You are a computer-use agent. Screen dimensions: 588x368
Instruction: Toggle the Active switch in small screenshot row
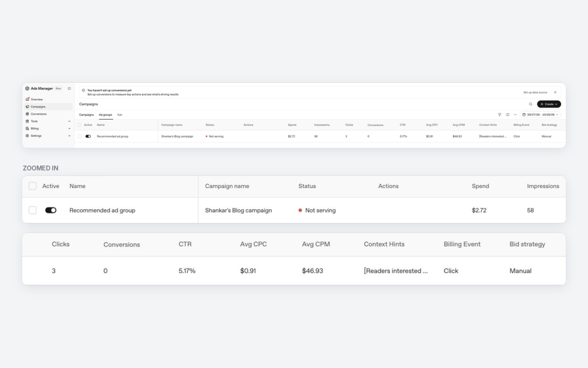coord(88,136)
